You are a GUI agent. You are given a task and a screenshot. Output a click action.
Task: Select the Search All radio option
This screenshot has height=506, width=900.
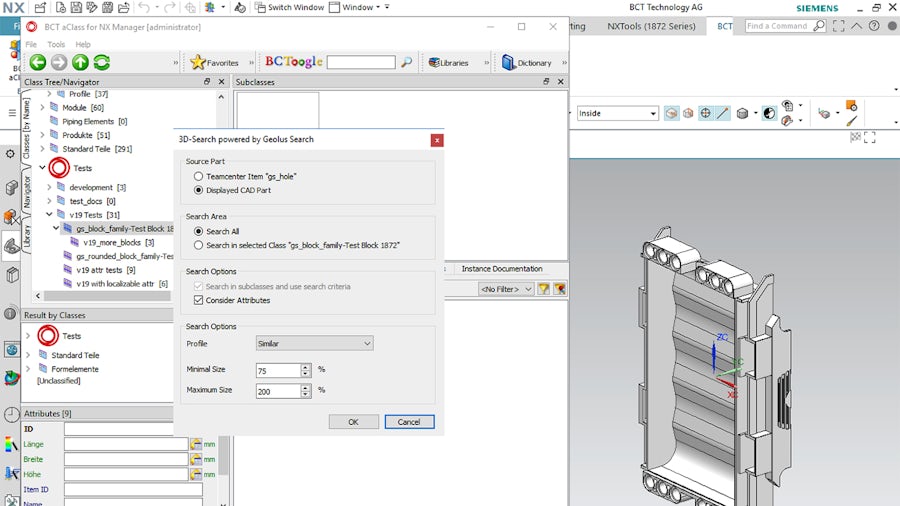(199, 231)
